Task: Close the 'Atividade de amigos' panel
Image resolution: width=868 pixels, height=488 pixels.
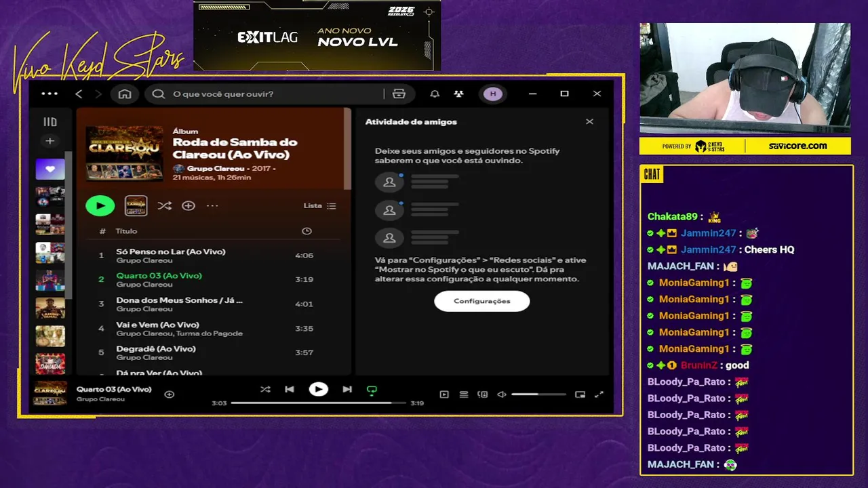Action: pos(589,122)
